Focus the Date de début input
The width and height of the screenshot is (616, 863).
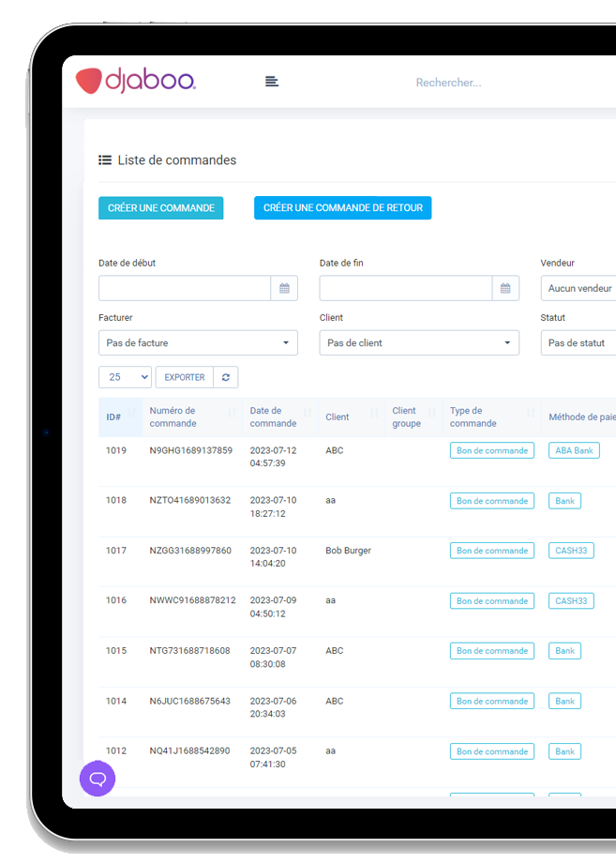click(185, 288)
